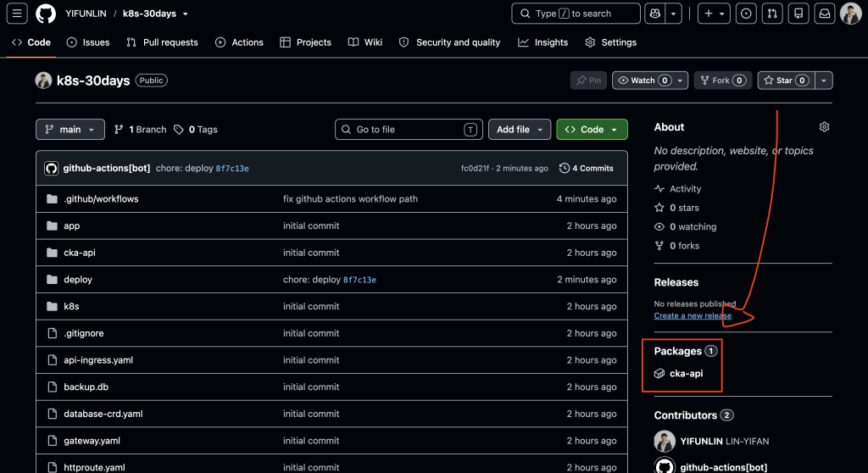Click github-actions[bot] avatar in commit bar

pyautogui.click(x=52, y=168)
